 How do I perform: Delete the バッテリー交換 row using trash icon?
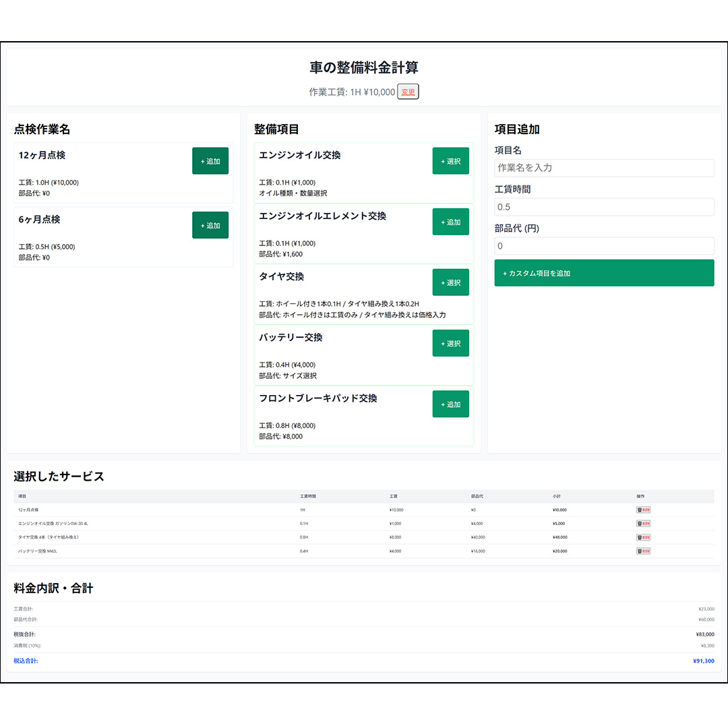[x=642, y=551]
